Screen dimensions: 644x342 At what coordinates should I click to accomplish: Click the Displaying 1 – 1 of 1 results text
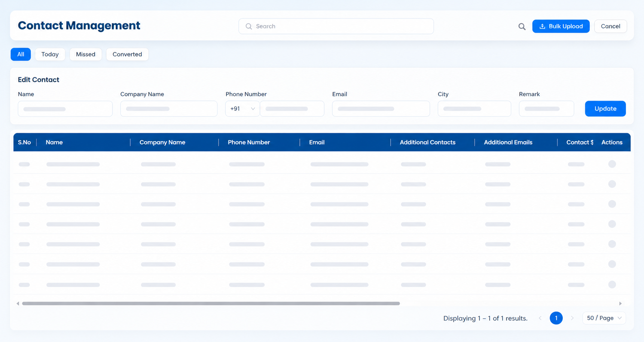point(485,318)
